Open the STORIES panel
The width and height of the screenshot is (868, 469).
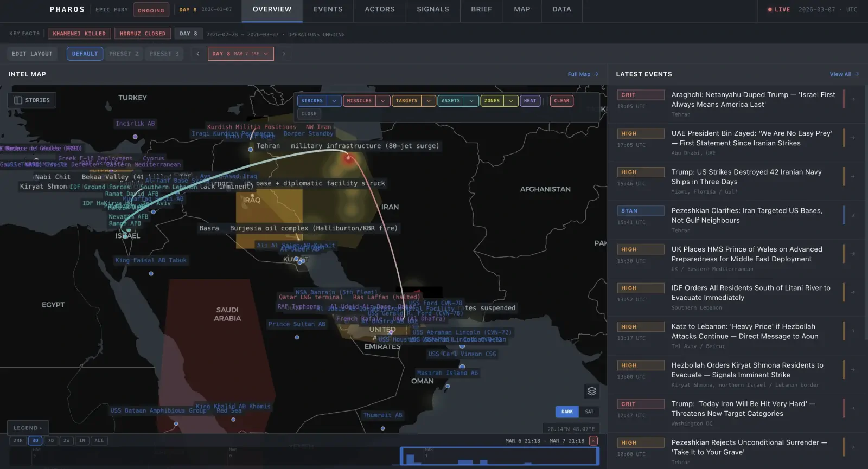click(32, 100)
